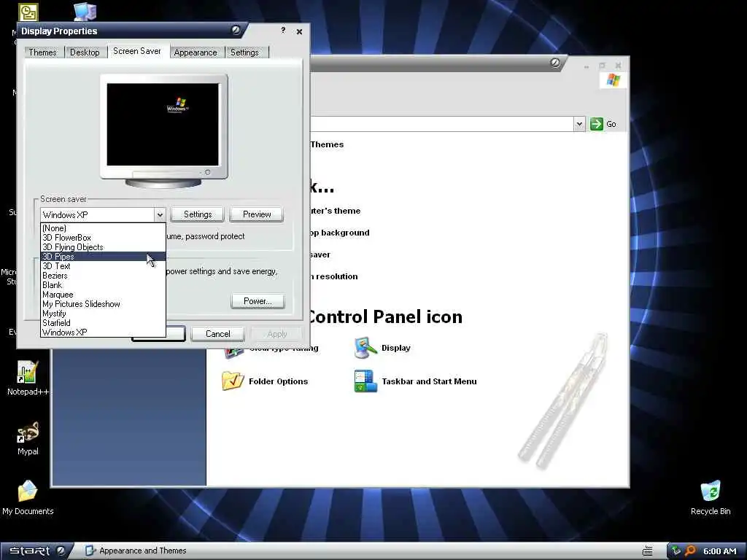Select 3D Pipes in screen saver list
The height and width of the screenshot is (560, 747).
(x=103, y=256)
